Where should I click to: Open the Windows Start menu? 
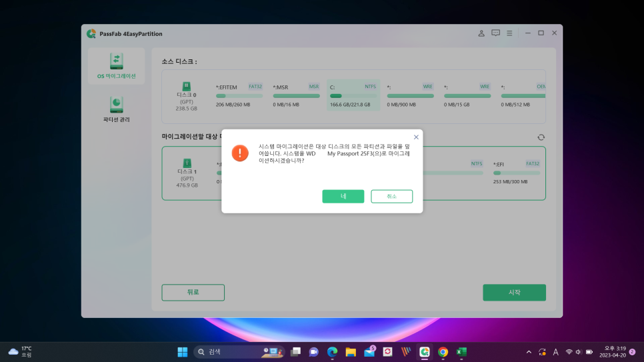tap(183, 352)
